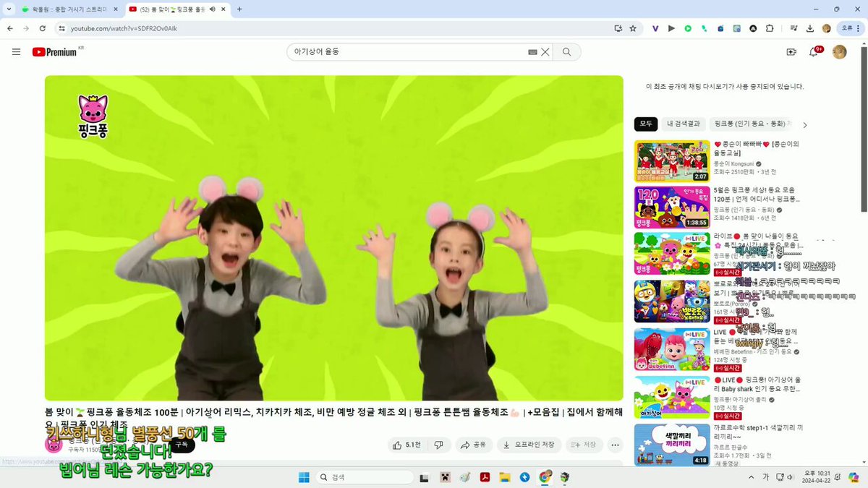The width and height of the screenshot is (868, 488).
Task: Show more filter chips with right arrow
Action: point(805,124)
